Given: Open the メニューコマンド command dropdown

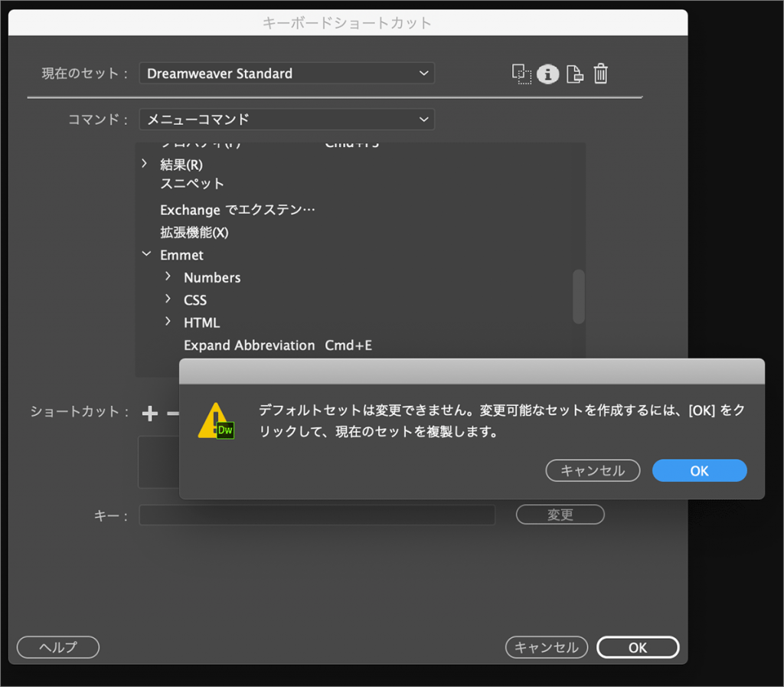Looking at the screenshot, I should click(286, 119).
